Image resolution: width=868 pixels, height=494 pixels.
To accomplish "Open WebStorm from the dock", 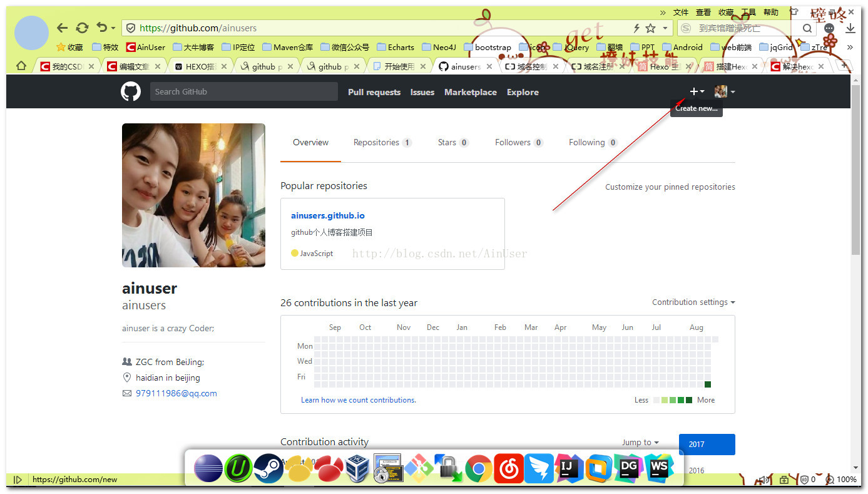I will coord(659,468).
